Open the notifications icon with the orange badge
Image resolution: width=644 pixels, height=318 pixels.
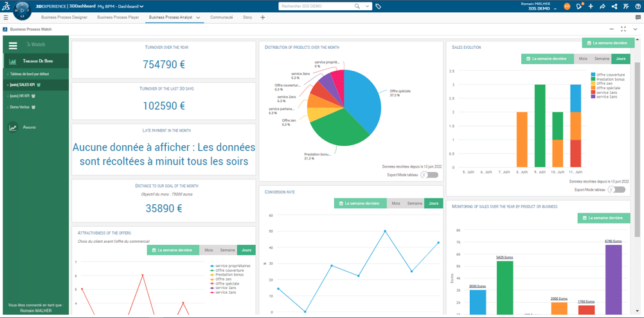click(x=580, y=6)
